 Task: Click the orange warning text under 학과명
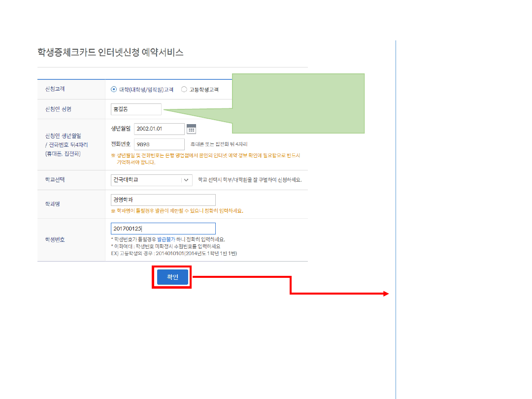click(x=177, y=211)
